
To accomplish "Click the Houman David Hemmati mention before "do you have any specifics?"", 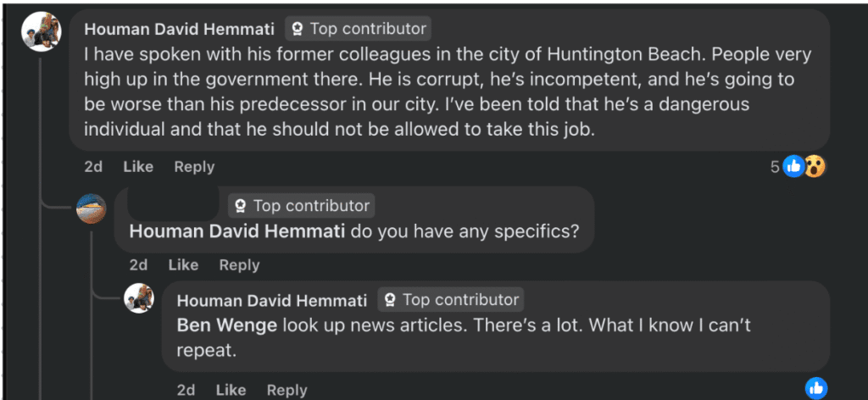I will [237, 231].
